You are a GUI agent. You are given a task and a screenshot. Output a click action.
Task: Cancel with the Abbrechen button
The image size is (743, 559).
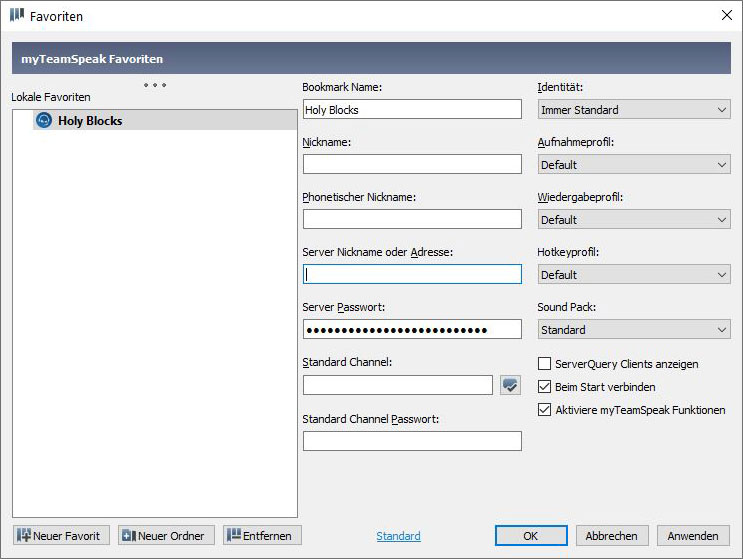coord(612,536)
